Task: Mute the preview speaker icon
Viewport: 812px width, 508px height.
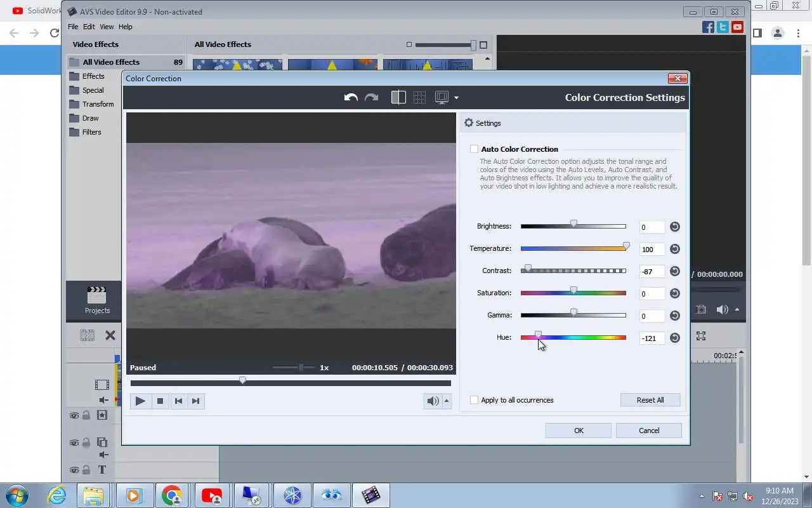Action: 433,401
